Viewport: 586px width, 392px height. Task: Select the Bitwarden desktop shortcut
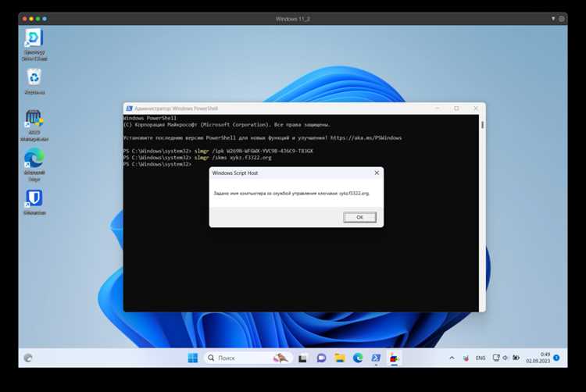point(34,202)
